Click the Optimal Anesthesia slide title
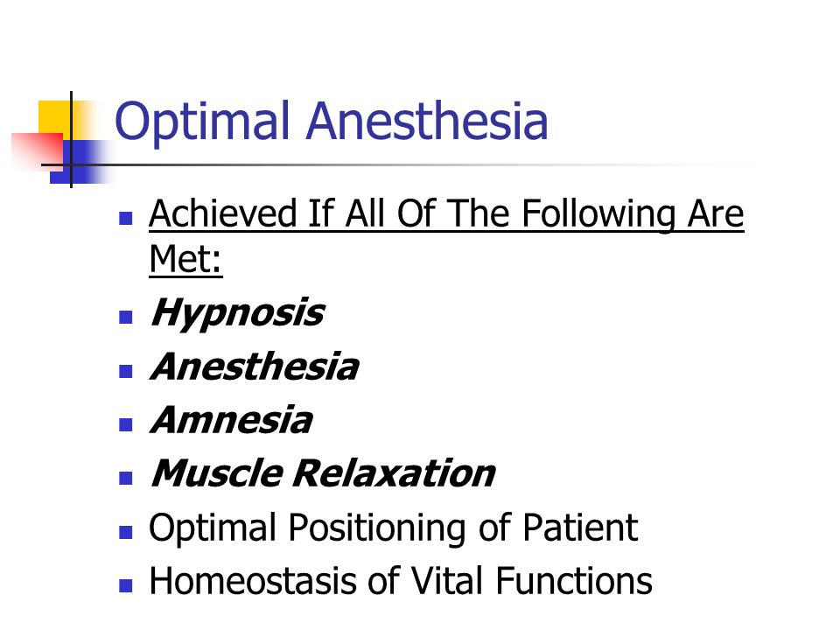Image resolution: width=840 pixels, height=630 pixels. pos(331,122)
